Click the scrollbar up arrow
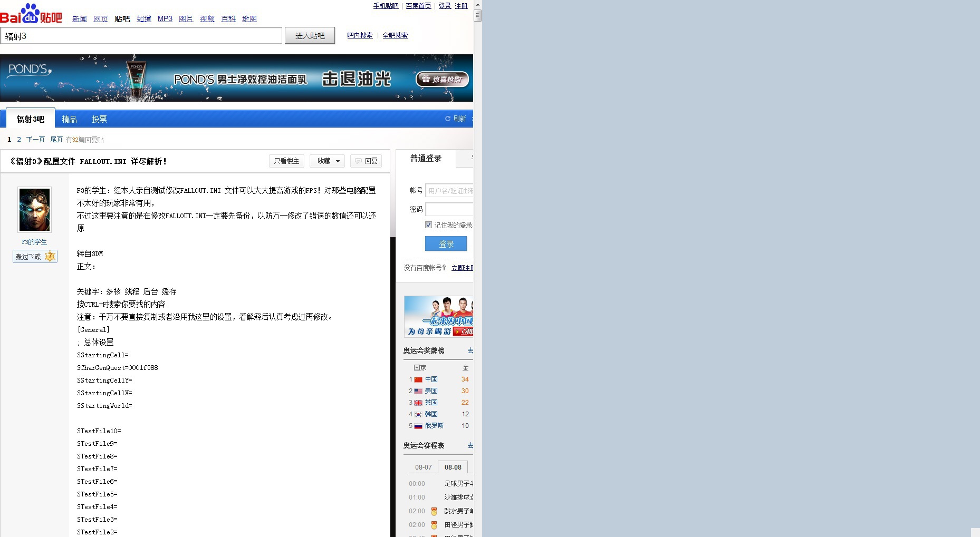 [478, 4]
